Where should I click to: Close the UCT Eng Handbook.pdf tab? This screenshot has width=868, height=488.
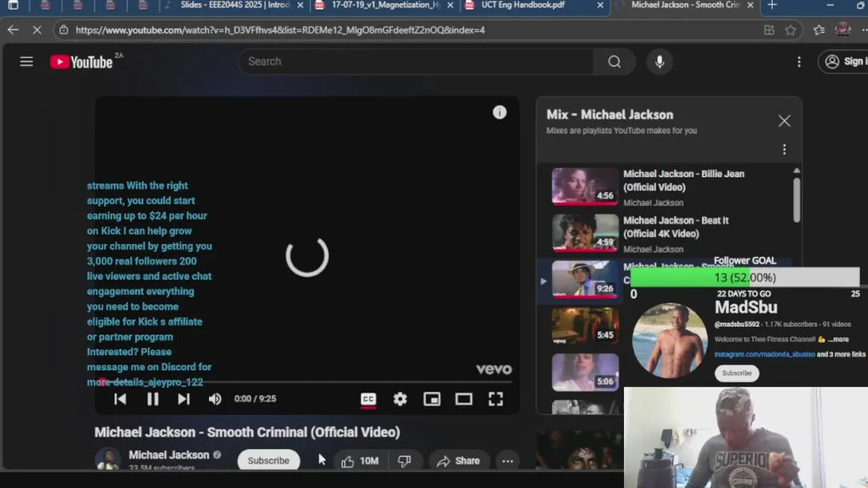(600, 5)
